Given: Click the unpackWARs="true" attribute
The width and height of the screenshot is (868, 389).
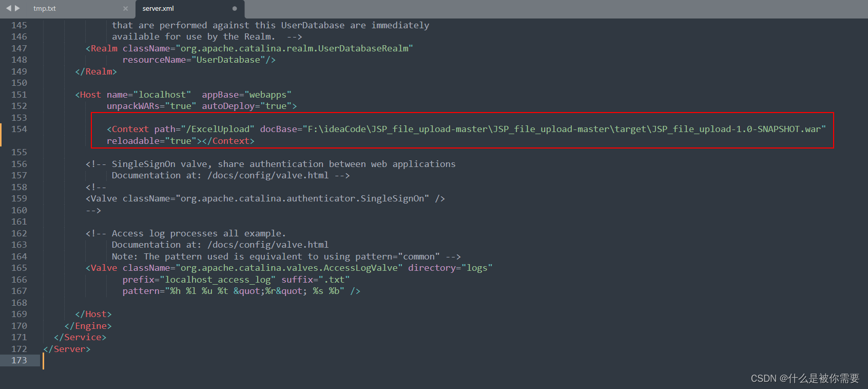Looking at the screenshot, I should click(x=151, y=106).
